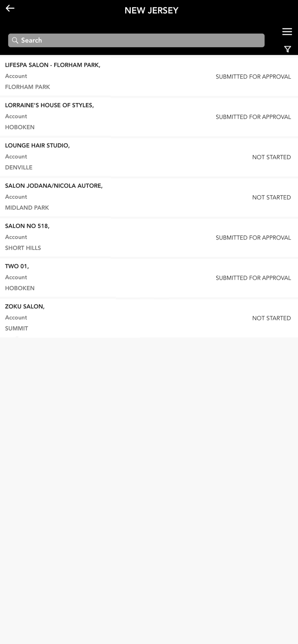Viewport: 298px width, 644px height.
Task: Select Salon Jodana/Nicola Autore row
Action: 54,186
